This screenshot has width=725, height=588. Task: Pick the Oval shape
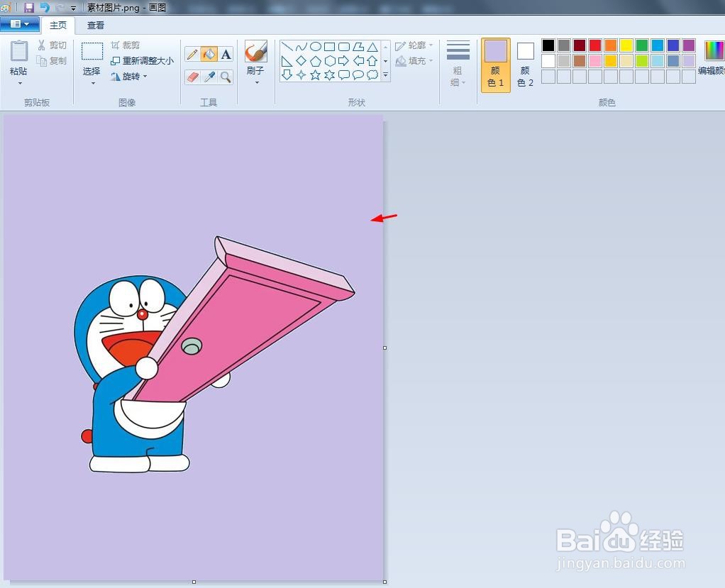[316, 47]
